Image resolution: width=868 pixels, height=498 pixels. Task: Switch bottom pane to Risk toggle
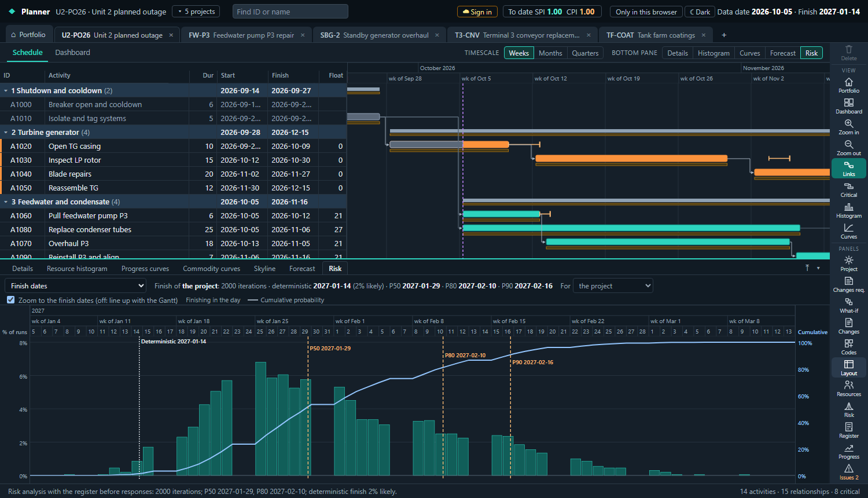pos(811,53)
